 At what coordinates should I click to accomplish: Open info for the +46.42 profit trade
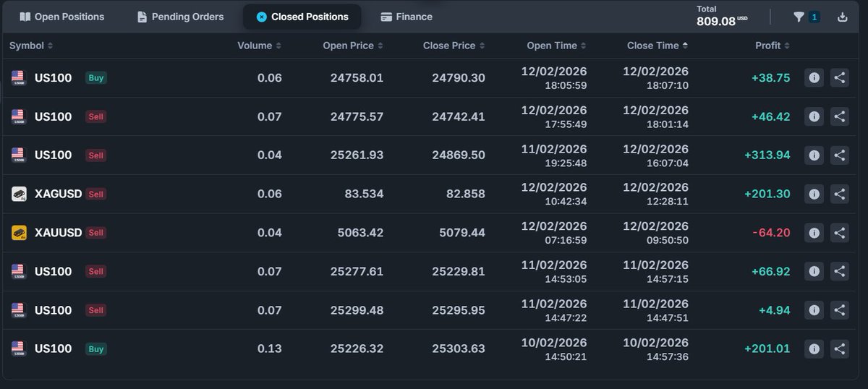coord(814,116)
